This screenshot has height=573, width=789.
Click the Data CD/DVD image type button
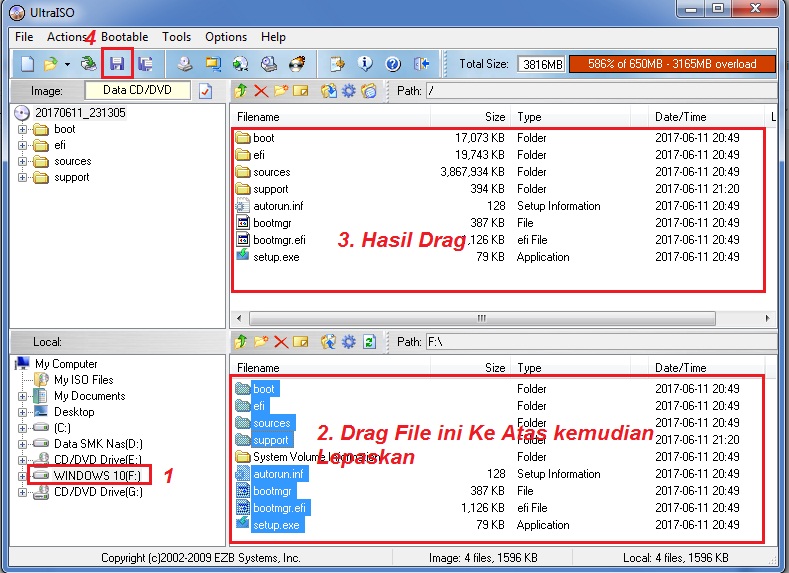(137, 91)
